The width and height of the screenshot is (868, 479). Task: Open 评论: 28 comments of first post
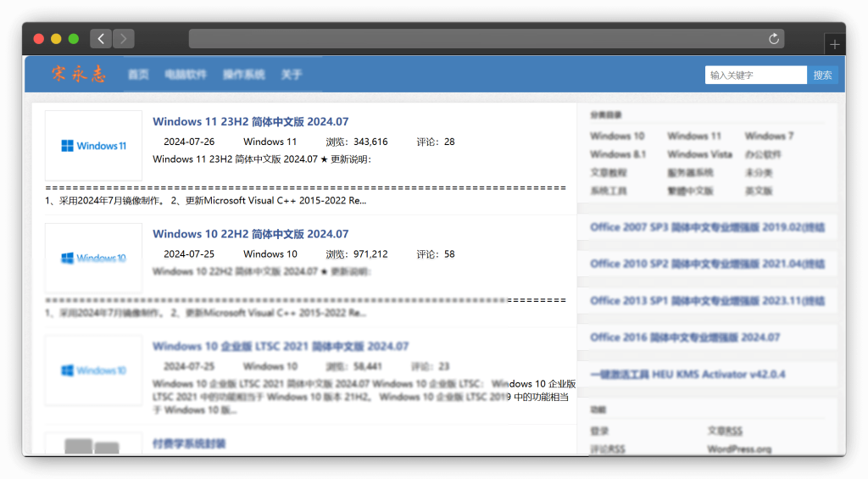pyautogui.click(x=436, y=142)
